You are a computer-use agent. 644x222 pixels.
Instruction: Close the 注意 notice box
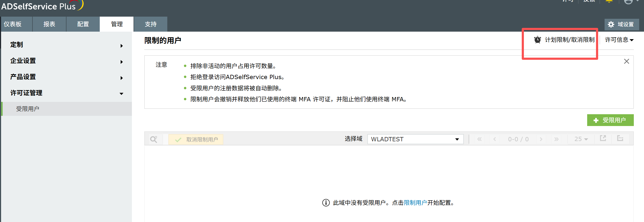coord(626,61)
